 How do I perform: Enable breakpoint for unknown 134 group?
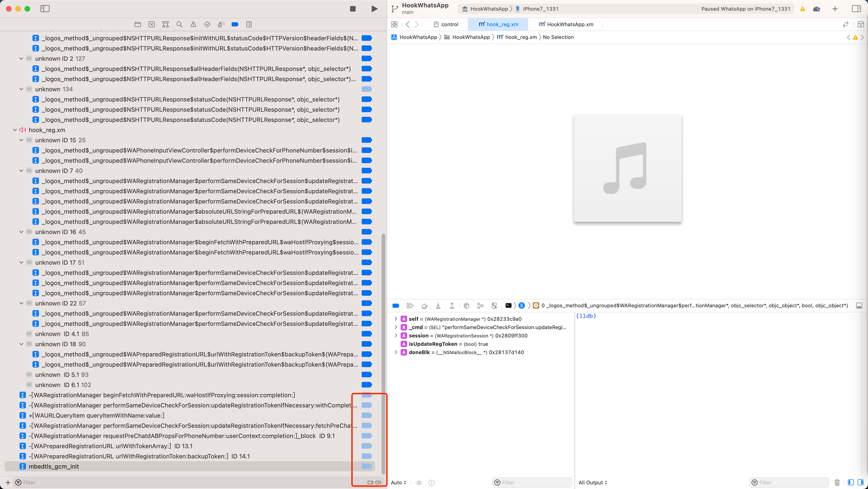coord(367,89)
